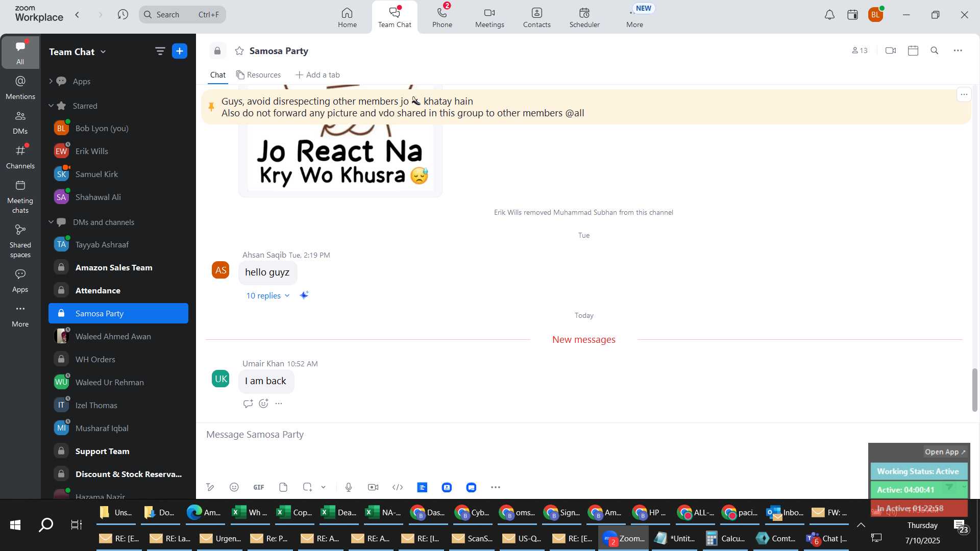Screen dimensions: 980x551
Task: Open more options for I am back message
Action: pyautogui.click(x=279, y=404)
